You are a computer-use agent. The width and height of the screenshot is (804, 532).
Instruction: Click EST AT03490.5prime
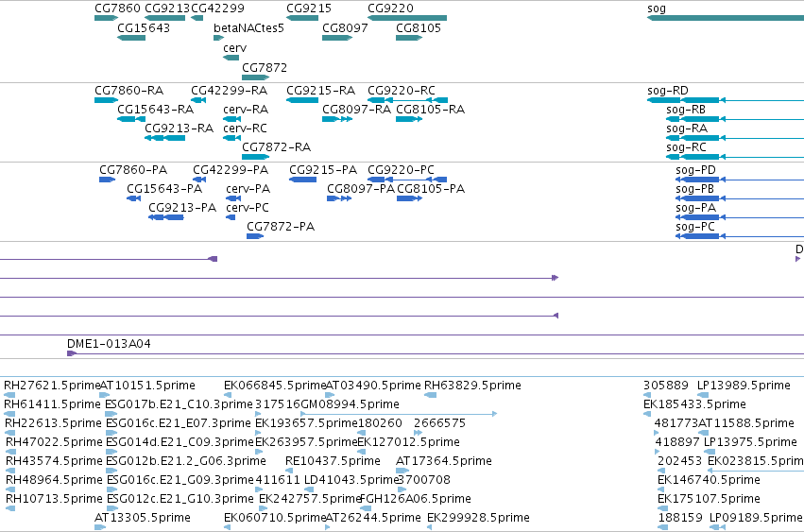pyautogui.click(x=330, y=395)
